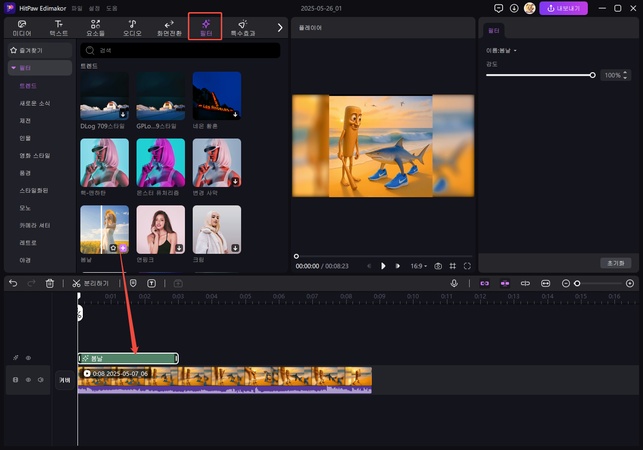
Task: Click the filter intensity (강도) slider handle
Action: (593, 75)
